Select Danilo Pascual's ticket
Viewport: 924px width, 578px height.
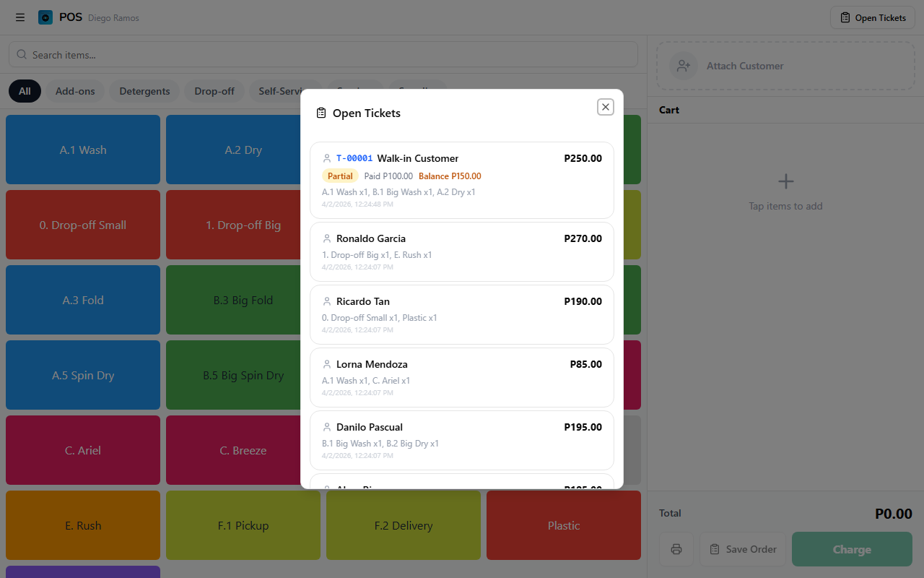(461, 440)
